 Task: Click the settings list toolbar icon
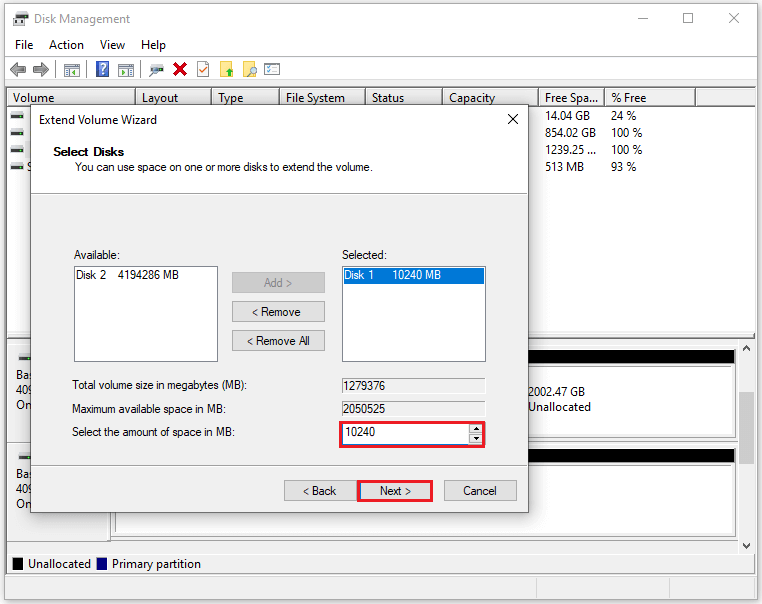pyautogui.click(x=272, y=69)
